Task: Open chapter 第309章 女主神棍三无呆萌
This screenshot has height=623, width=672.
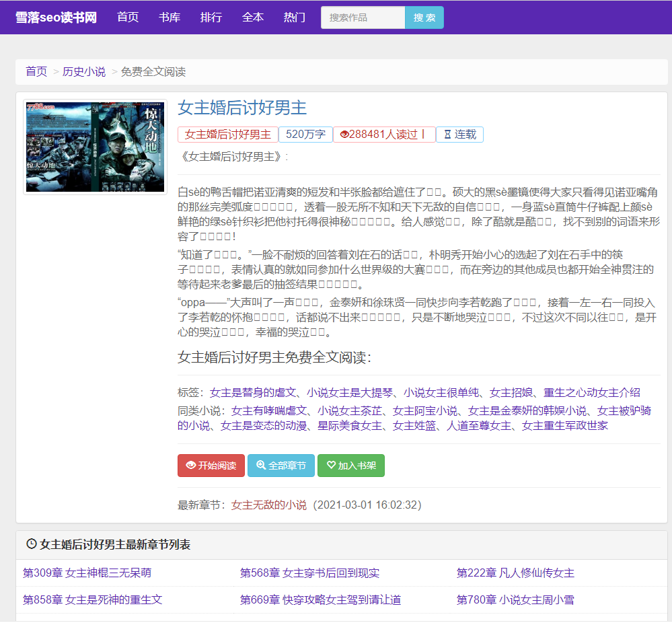Action: [x=87, y=573]
